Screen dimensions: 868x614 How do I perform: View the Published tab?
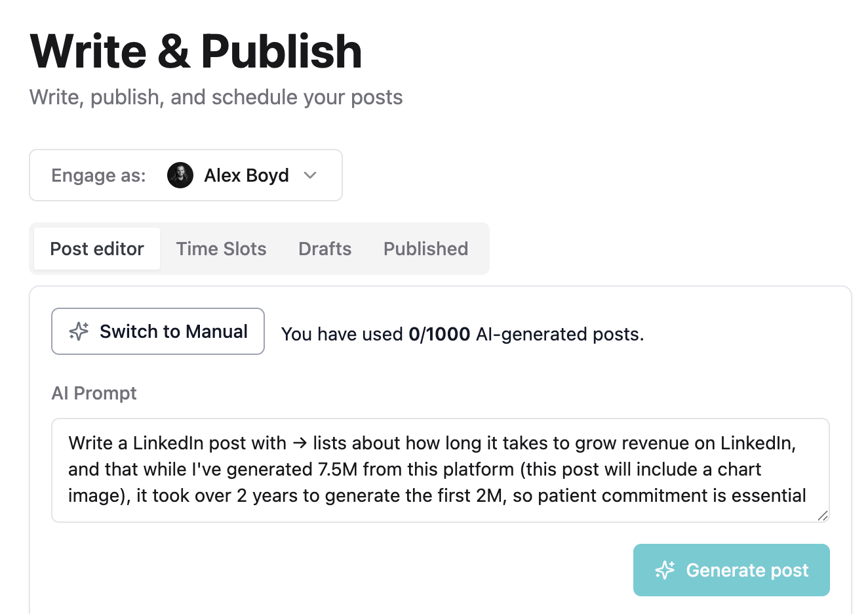pos(426,249)
